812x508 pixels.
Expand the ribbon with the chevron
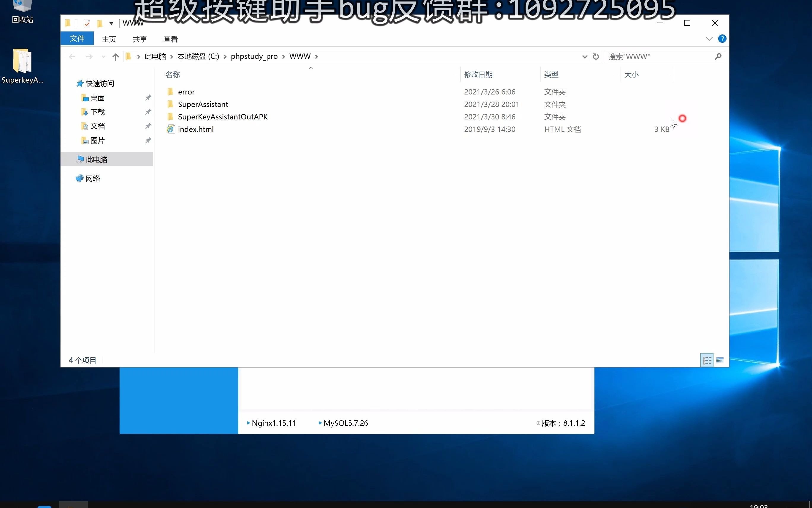coord(709,39)
